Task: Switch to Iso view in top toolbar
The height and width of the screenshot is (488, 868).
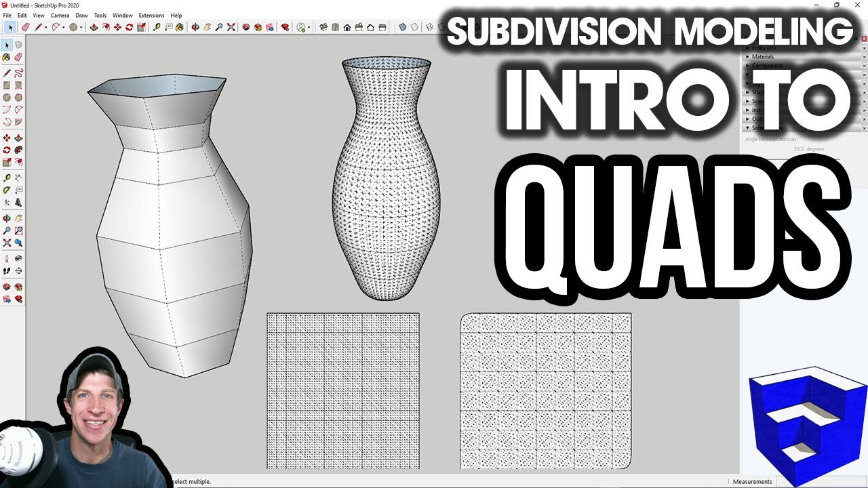Action: [x=323, y=27]
